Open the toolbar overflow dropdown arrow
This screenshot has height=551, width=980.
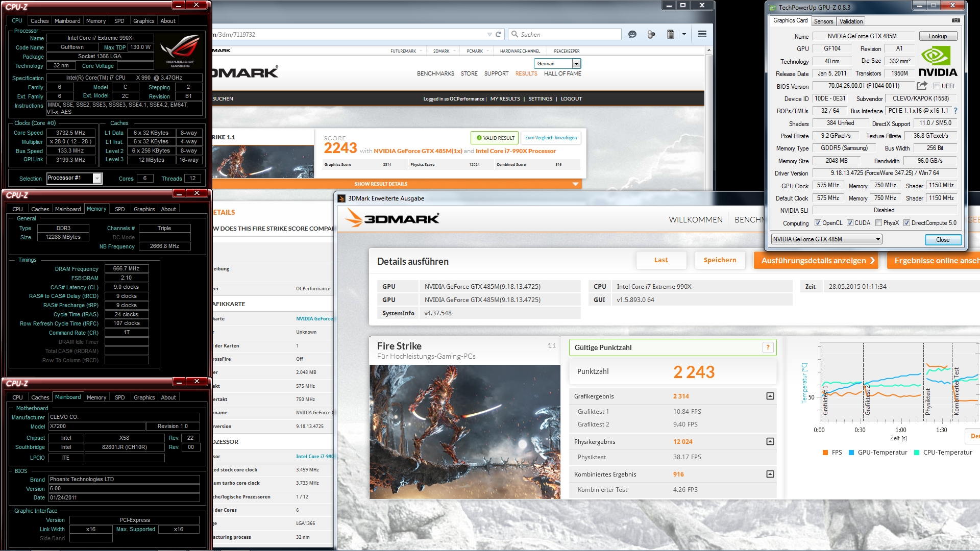click(x=684, y=34)
